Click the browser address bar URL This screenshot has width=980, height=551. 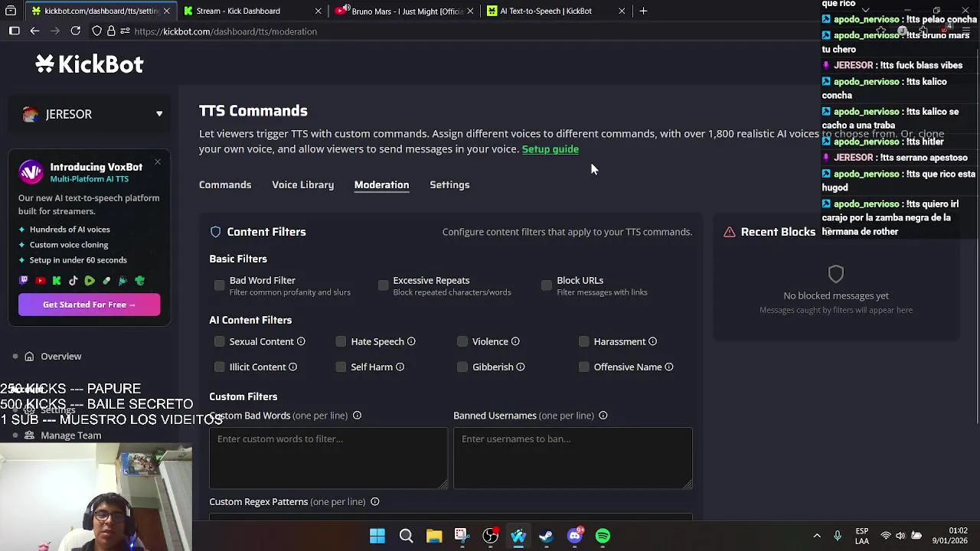pos(225,31)
